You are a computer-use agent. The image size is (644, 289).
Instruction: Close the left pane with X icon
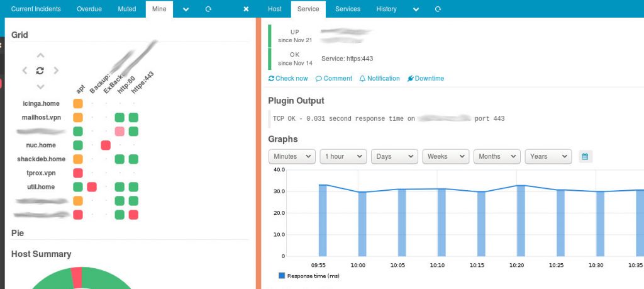[x=246, y=9]
